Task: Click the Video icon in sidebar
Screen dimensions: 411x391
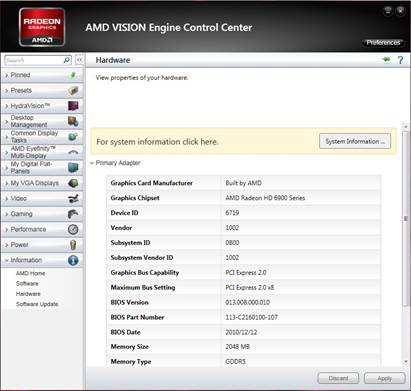Action: [73, 198]
